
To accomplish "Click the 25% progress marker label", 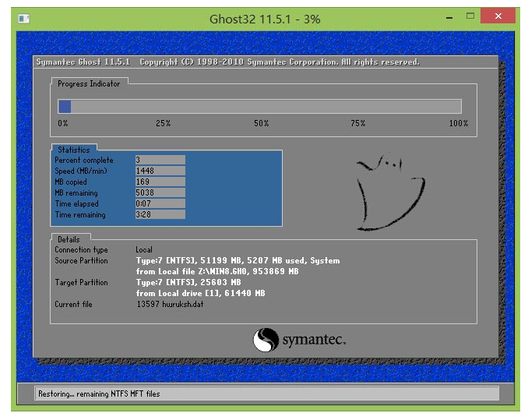I will [163, 123].
